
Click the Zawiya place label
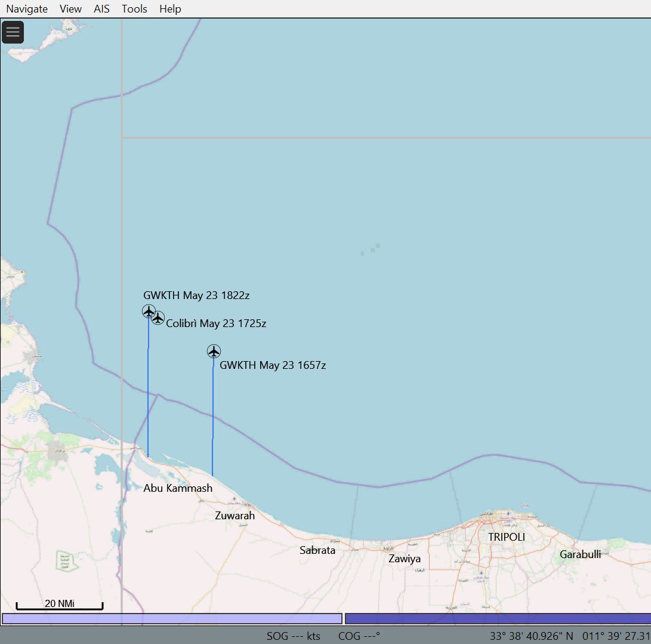point(405,559)
